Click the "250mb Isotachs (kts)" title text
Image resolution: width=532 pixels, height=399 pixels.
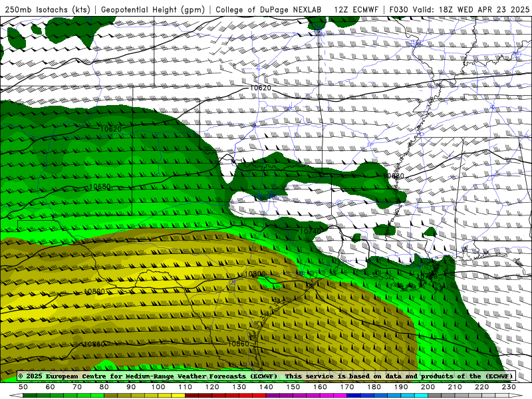coord(47,10)
